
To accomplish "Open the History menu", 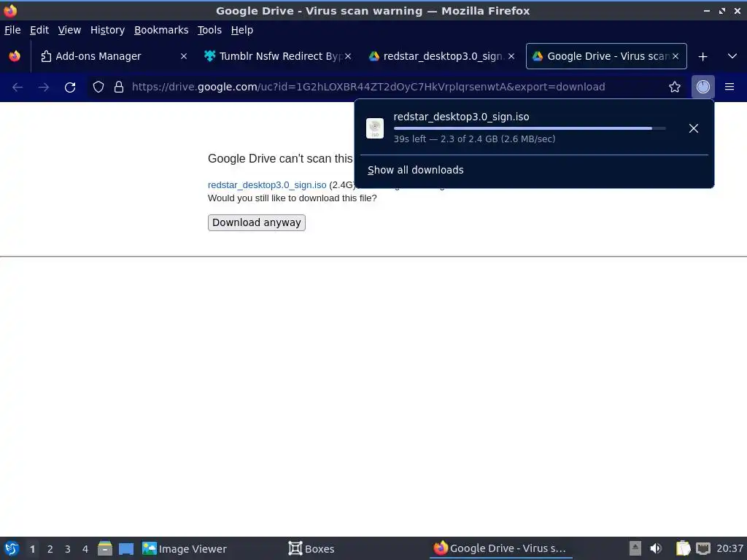I will point(108,30).
